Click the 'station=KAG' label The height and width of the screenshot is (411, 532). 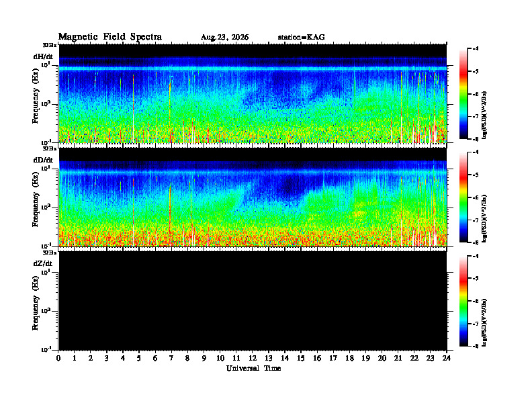(302, 38)
